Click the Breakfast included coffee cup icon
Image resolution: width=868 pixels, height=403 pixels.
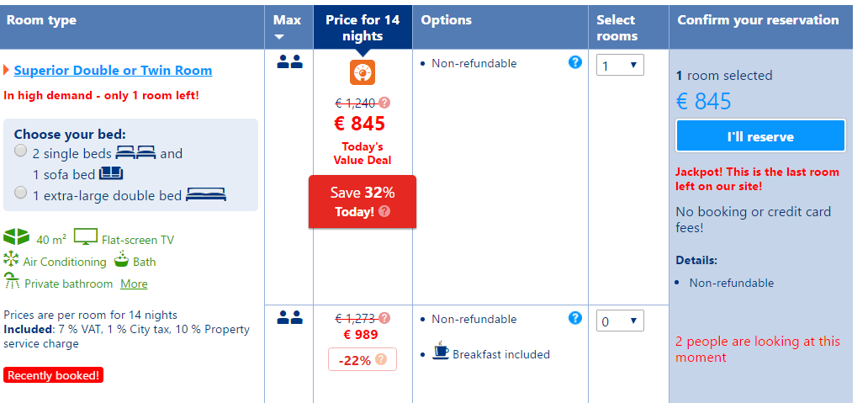click(x=441, y=350)
